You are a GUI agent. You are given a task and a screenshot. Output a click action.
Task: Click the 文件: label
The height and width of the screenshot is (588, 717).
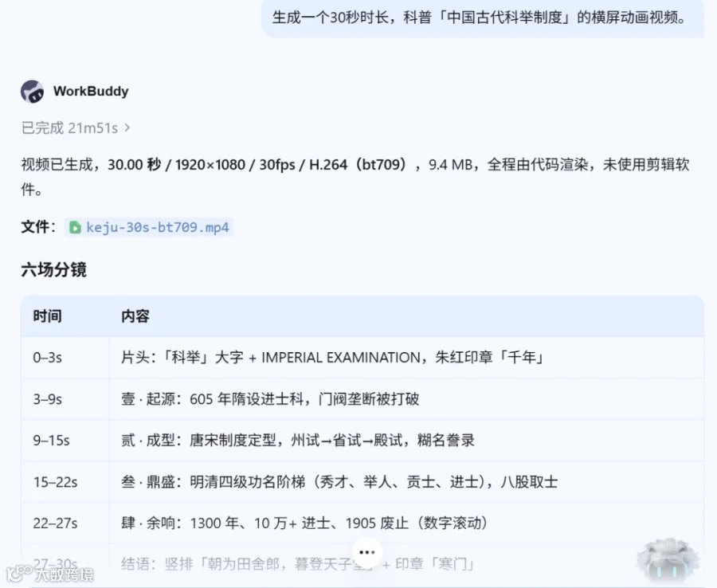[x=38, y=227]
